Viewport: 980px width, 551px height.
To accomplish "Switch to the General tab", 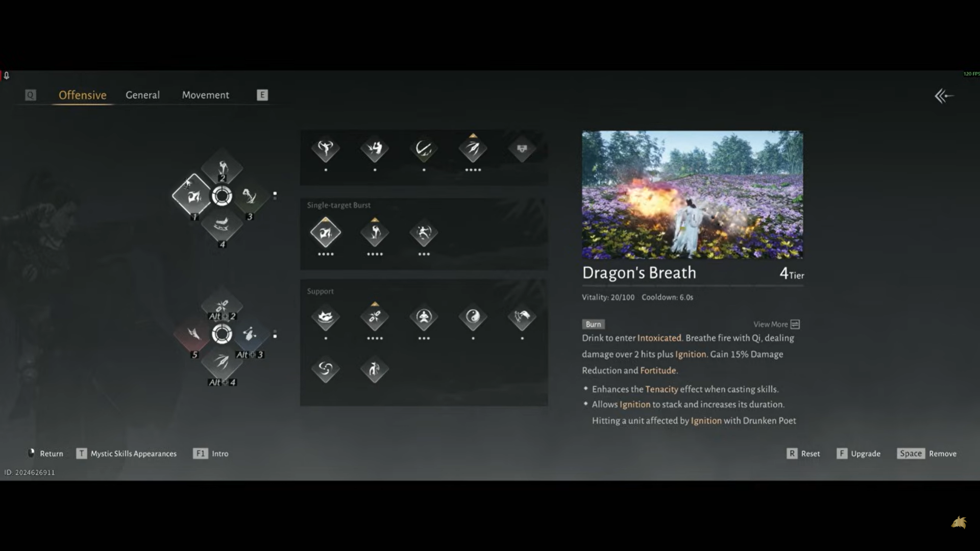I will coord(142,95).
